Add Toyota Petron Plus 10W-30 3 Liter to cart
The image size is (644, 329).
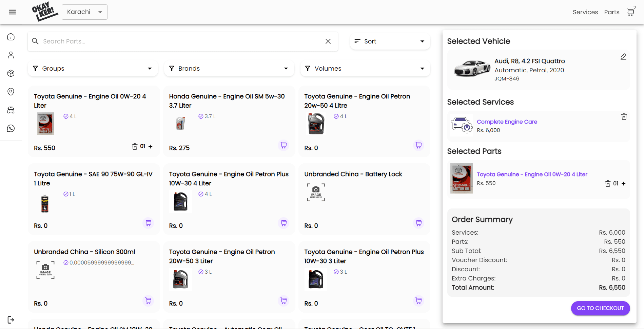[x=419, y=301]
